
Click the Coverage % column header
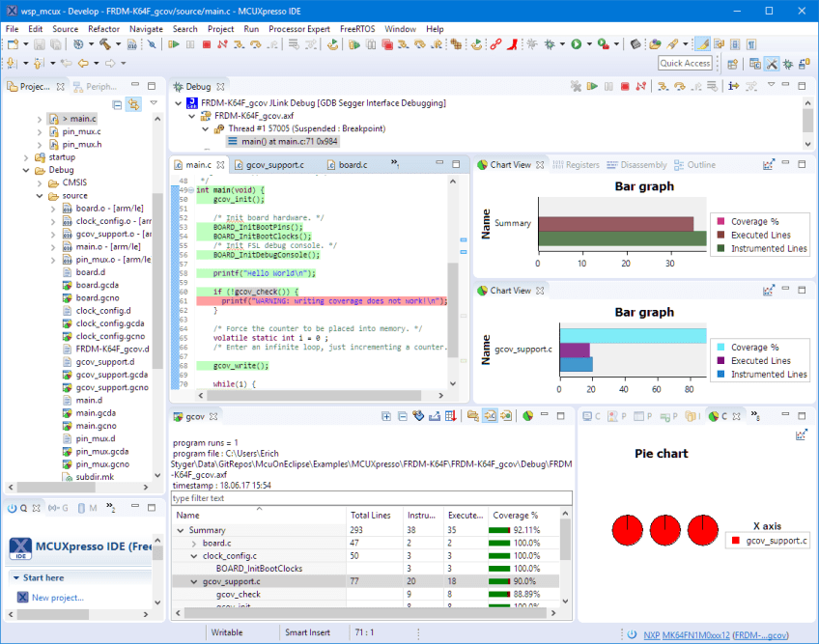click(x=523, y=515)
